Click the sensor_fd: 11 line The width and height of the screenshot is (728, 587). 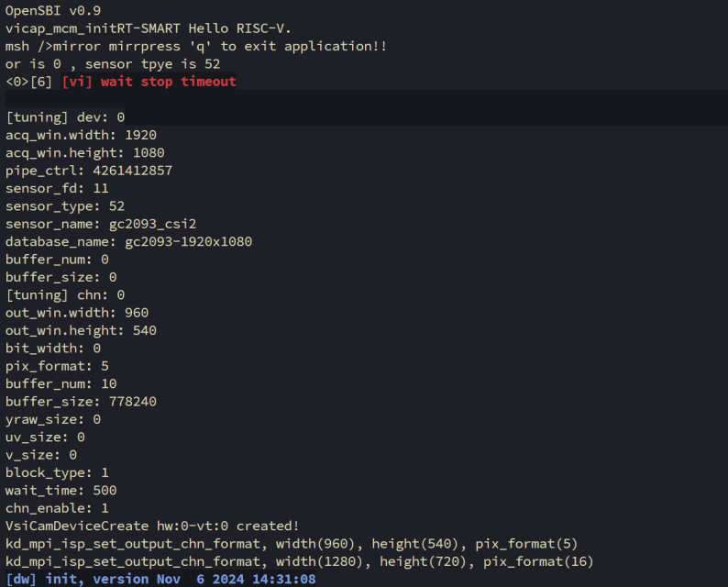58,188
